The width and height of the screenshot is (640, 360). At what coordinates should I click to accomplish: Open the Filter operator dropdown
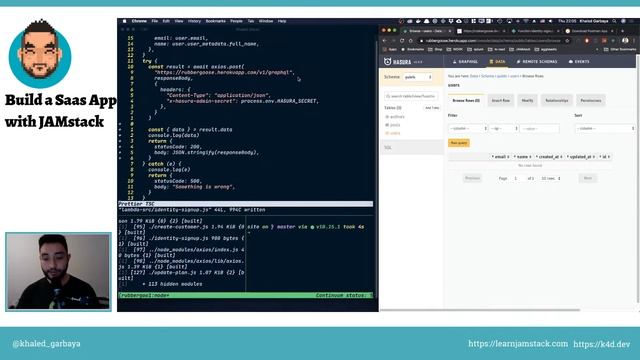coord(504,128)
